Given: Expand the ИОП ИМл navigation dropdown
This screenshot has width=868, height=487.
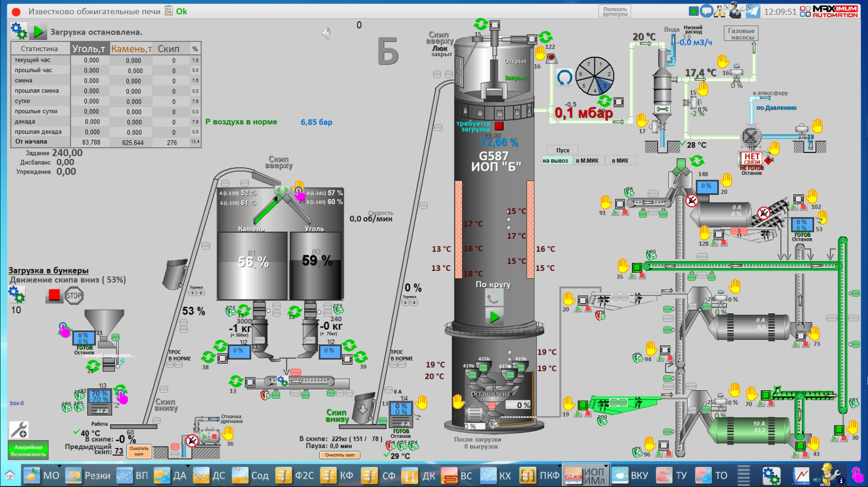Looking at the screenshot, I should coord(606,466).
